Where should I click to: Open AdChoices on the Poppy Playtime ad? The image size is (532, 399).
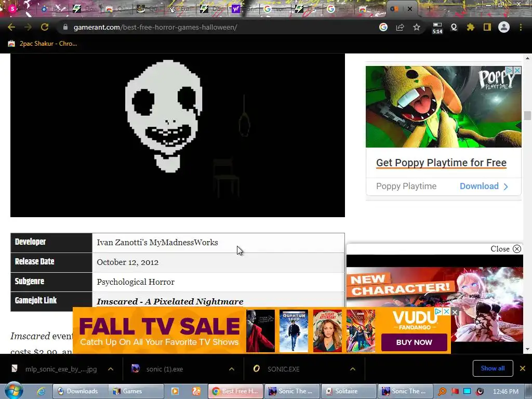(x=510, y=70)
